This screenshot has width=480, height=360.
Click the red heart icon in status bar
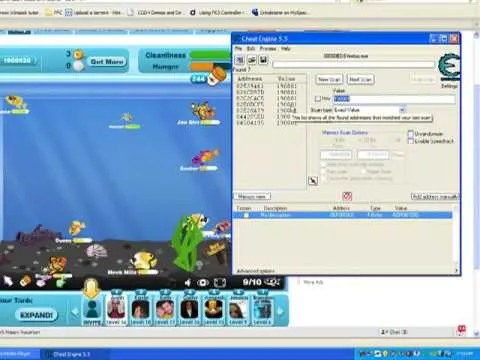coord(462,330)
